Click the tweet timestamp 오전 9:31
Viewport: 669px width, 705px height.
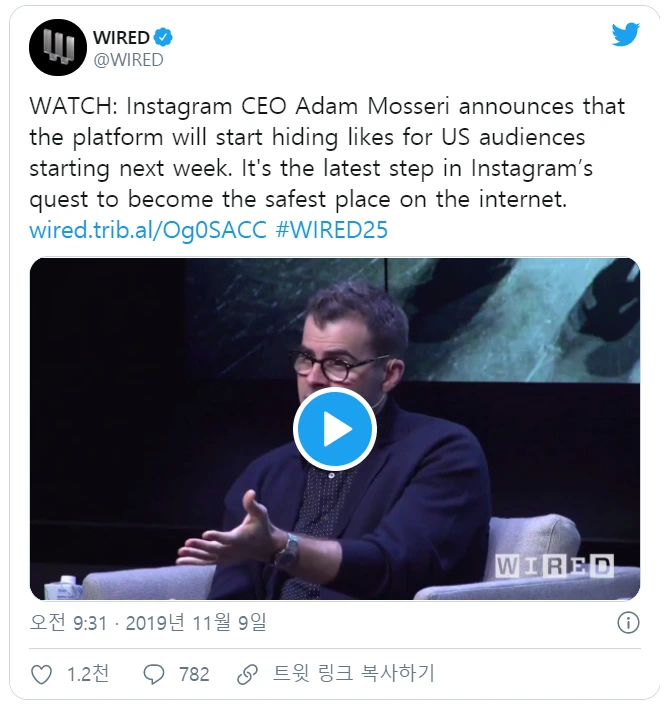coord(68,623)
